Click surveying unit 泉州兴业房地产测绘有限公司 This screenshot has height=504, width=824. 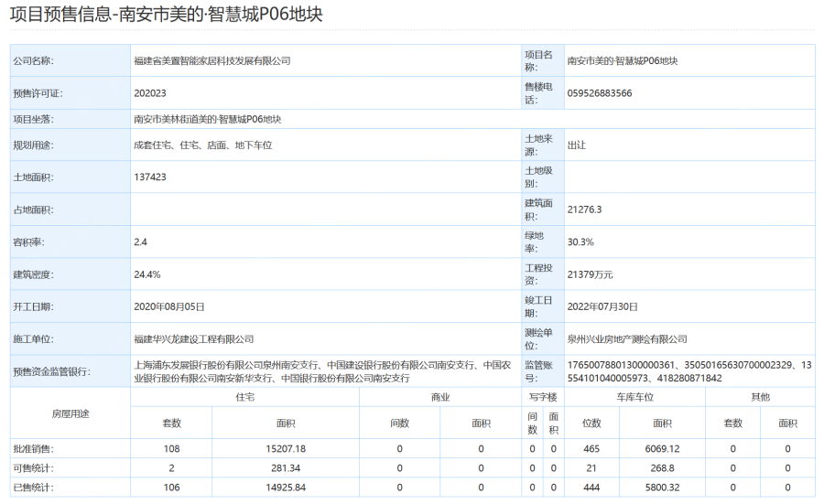[627, 339]
